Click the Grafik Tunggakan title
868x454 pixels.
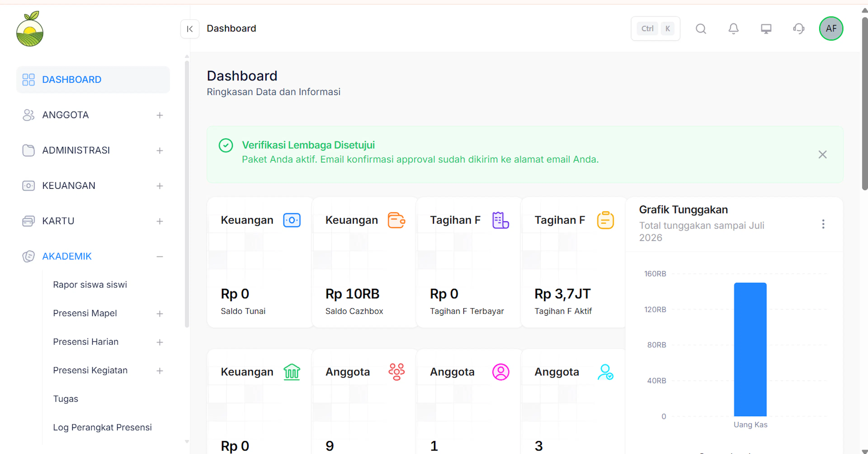pyautogui.click(x=683, y=209)
